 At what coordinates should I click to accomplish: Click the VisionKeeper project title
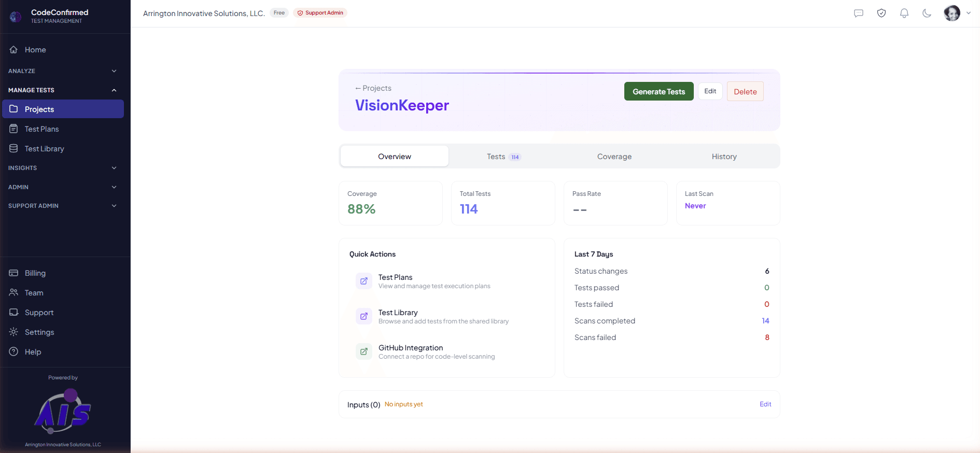[402, 105]
